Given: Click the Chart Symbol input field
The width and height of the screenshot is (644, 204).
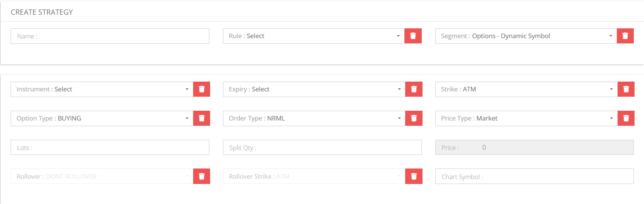Looking at the screenshot, I should [x=534, y=176].
